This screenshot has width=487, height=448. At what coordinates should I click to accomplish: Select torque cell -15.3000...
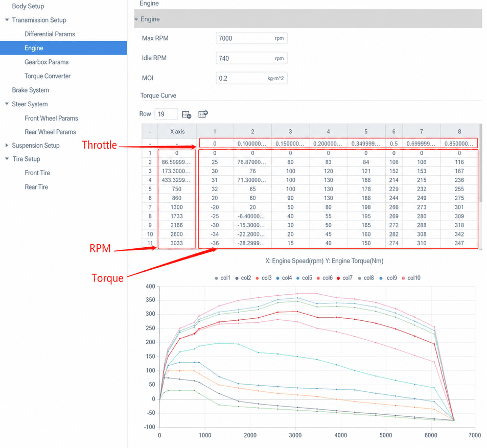[x=252, y=225]
